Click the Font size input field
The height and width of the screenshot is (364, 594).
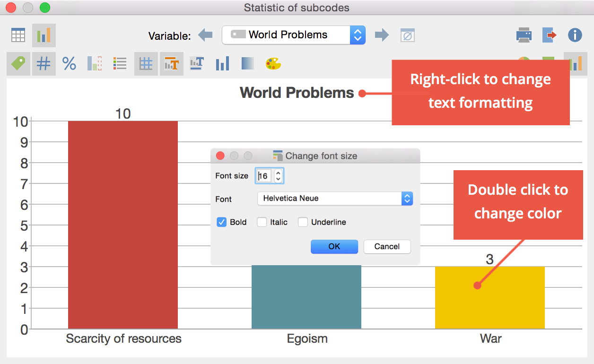pyautogui.click(x=264, y=176)
